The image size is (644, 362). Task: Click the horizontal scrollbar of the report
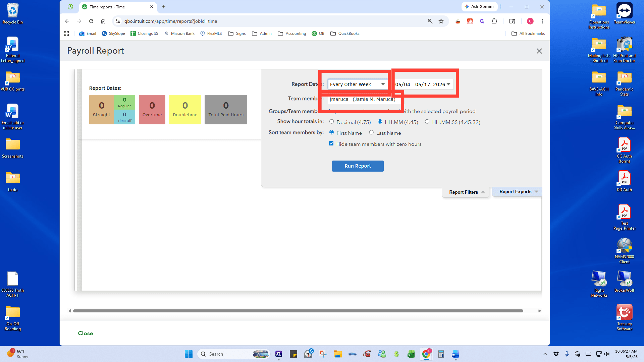[x=298, y=311]
